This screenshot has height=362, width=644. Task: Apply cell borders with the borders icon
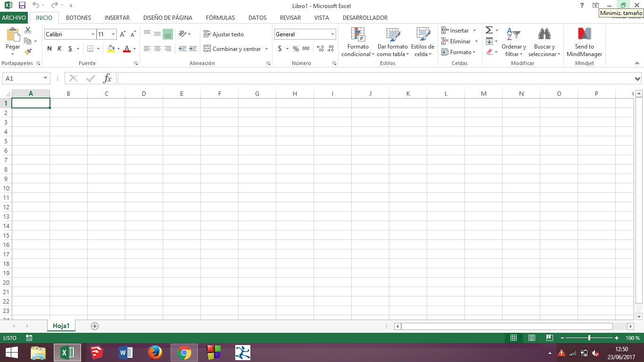click(91, 49)
